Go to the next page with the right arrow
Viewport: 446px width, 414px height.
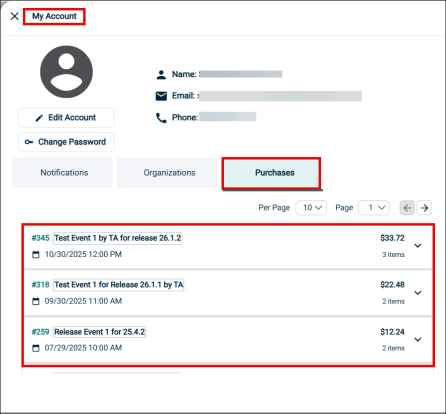click(424, 208)
